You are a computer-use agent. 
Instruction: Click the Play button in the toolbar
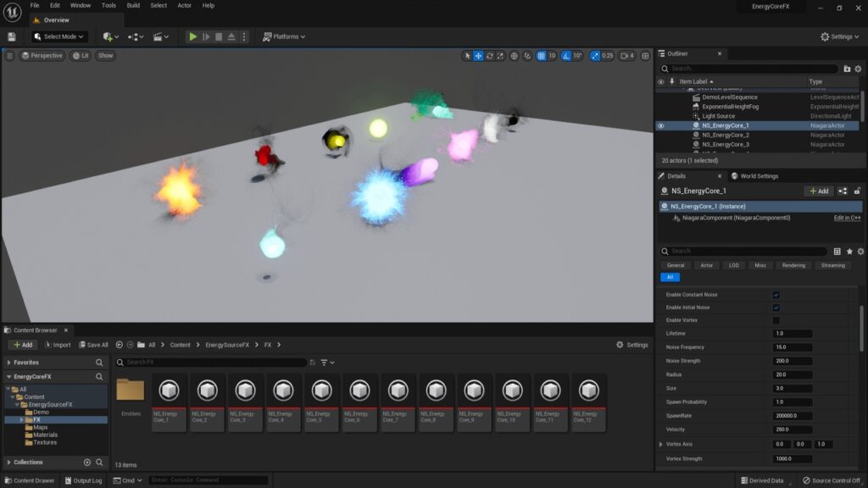tap(192, 36)
